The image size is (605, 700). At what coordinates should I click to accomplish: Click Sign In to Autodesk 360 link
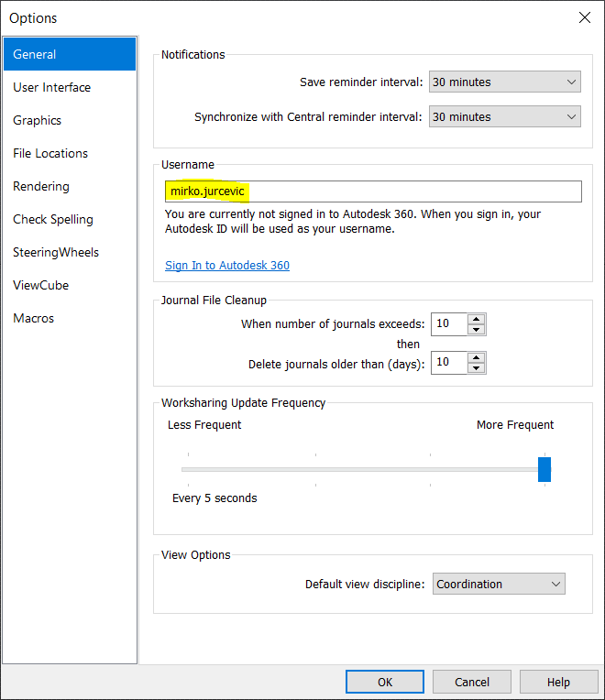click(227, 265)
